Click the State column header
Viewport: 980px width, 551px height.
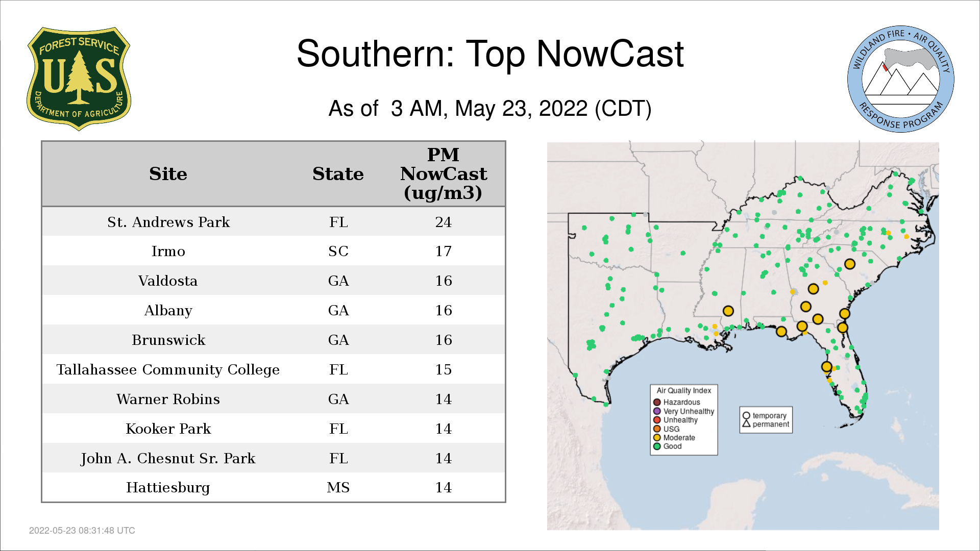point(338,174)
